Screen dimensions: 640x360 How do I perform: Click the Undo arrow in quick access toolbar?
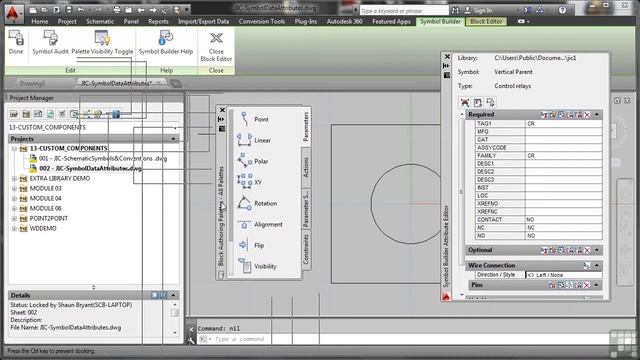point(81,10)
